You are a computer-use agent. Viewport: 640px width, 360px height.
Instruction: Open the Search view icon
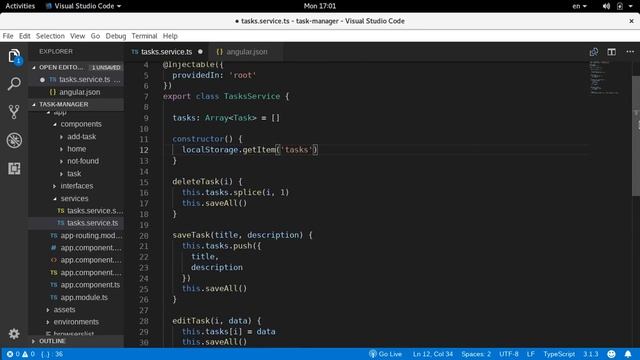[14, 84]
